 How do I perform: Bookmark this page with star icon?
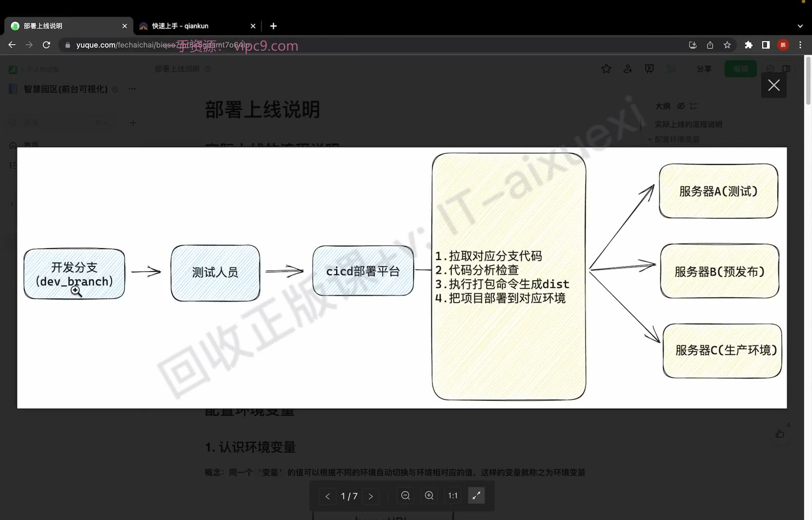click(x=727, y=45)
